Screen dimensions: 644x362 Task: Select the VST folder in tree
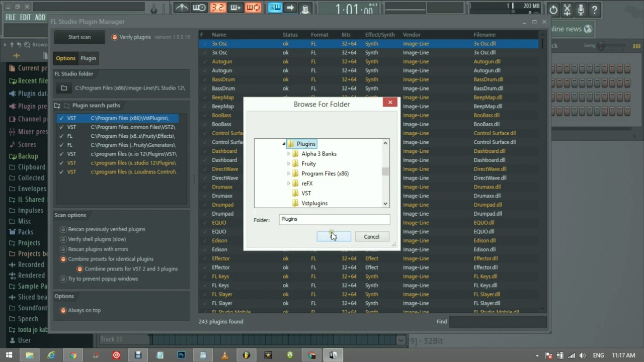pyautogui.click(x=306, y=193)
